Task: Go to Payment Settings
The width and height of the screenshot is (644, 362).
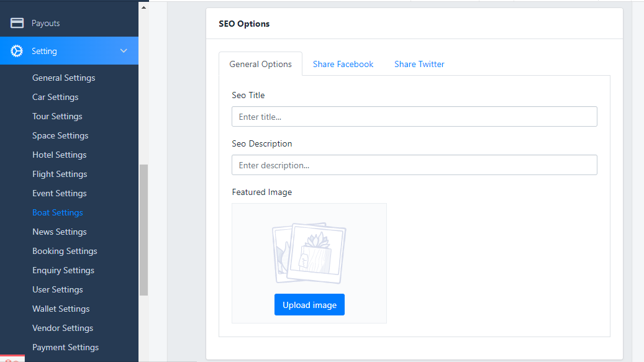Action: point(65,347)
